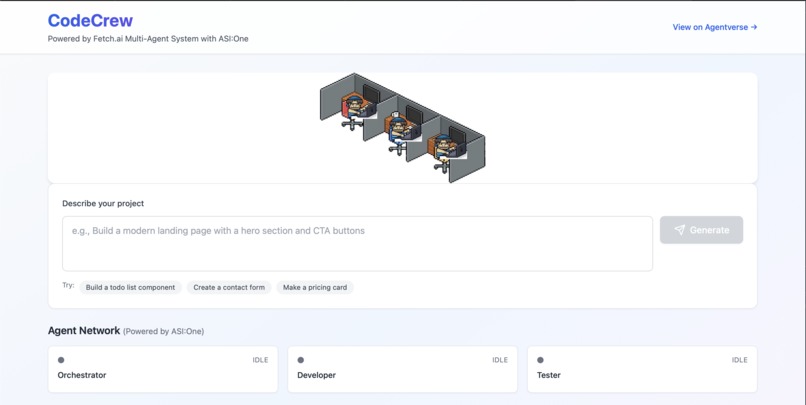Select the Tester agent card
This screenshot has height=405, width=806.
click(642, 369)
